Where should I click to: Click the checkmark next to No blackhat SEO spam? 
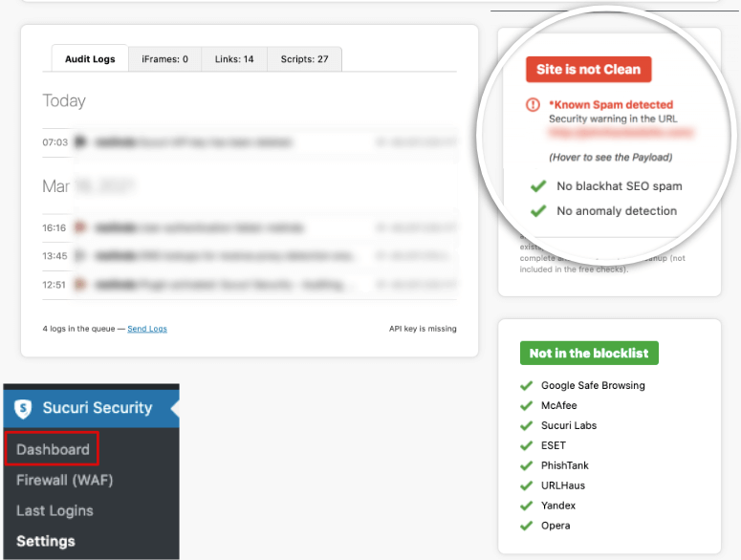point(538,186)
